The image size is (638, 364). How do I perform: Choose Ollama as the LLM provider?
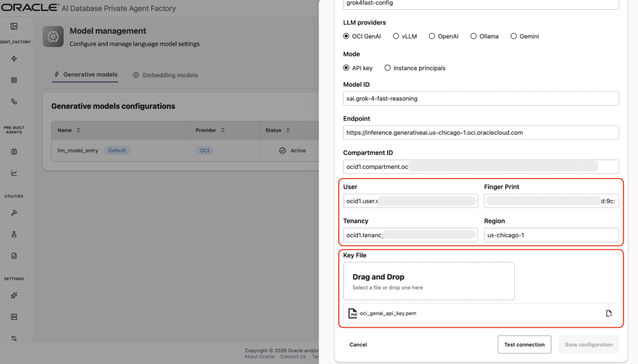[x=473, y=36]
